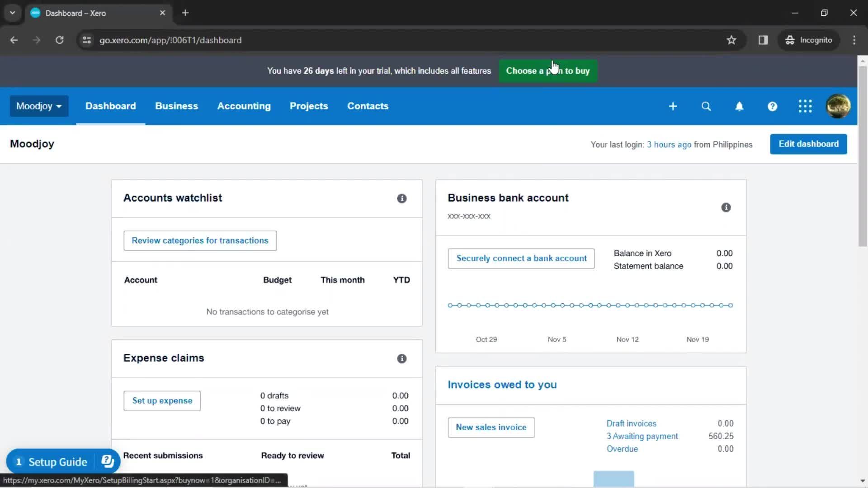Show info for Business bank account widget

pyautogui.click(x=726, y=207)
